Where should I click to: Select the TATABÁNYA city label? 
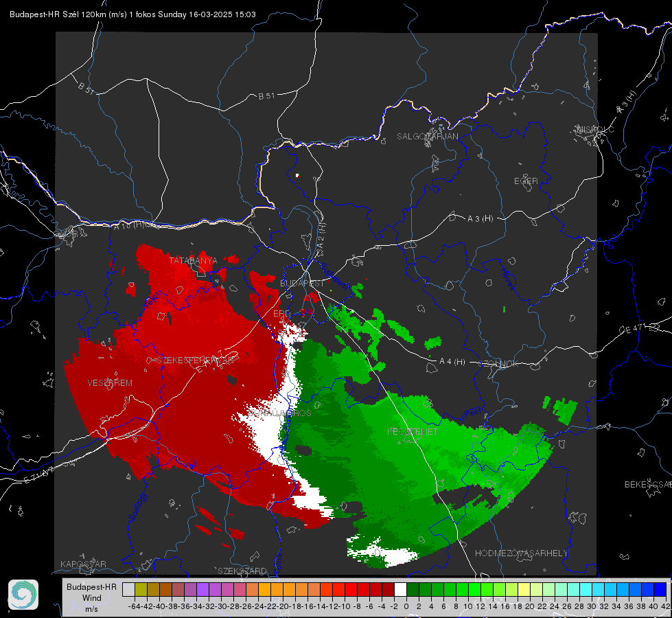[193, 260]
